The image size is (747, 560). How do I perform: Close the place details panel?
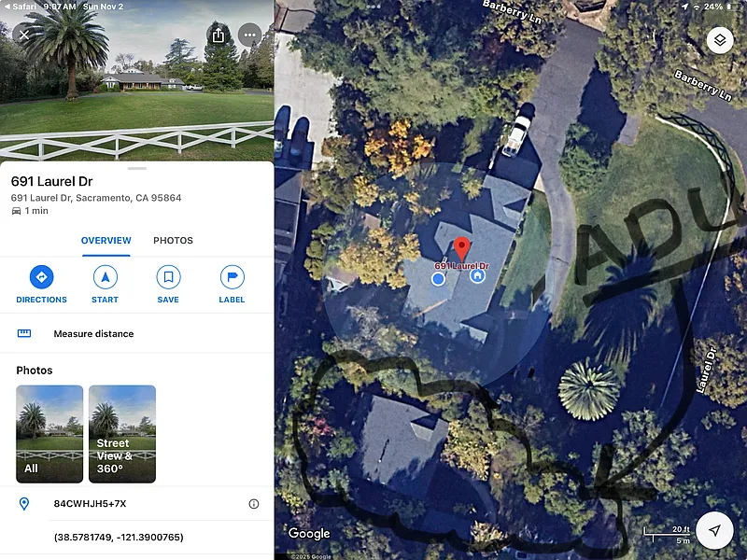(x=24, y=35)
